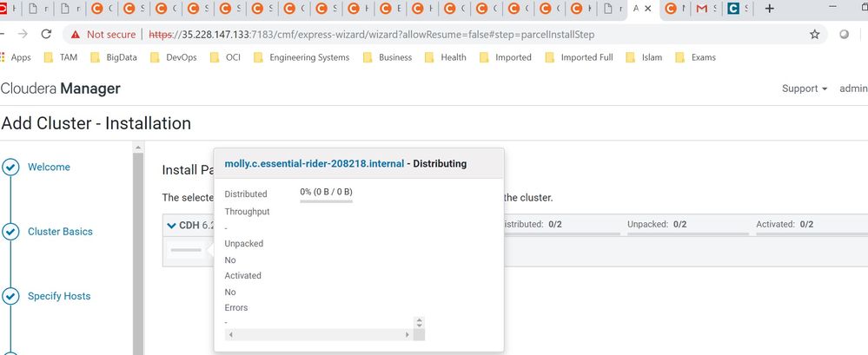868x355 pixels.
Task: Go to the Welcome wizard step
Action: click(x=49, y=167)
